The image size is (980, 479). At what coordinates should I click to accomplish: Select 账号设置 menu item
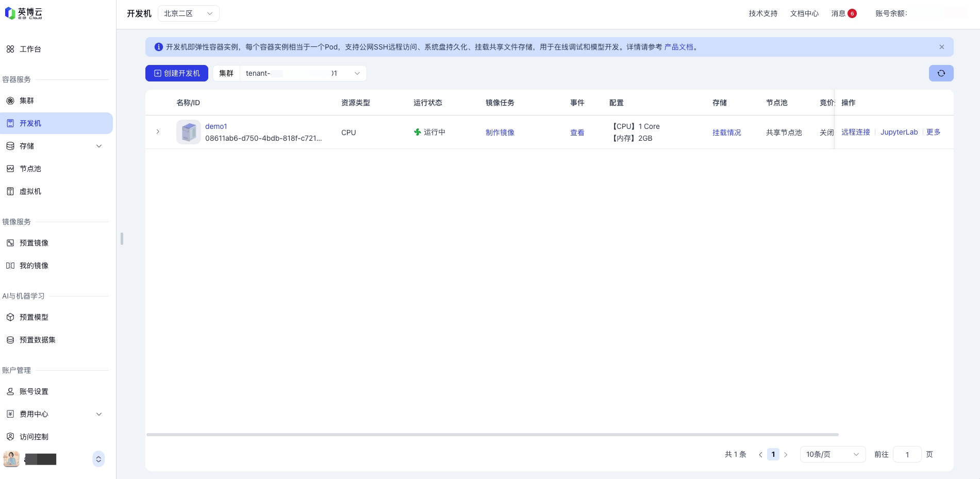(x=34, y=391)
